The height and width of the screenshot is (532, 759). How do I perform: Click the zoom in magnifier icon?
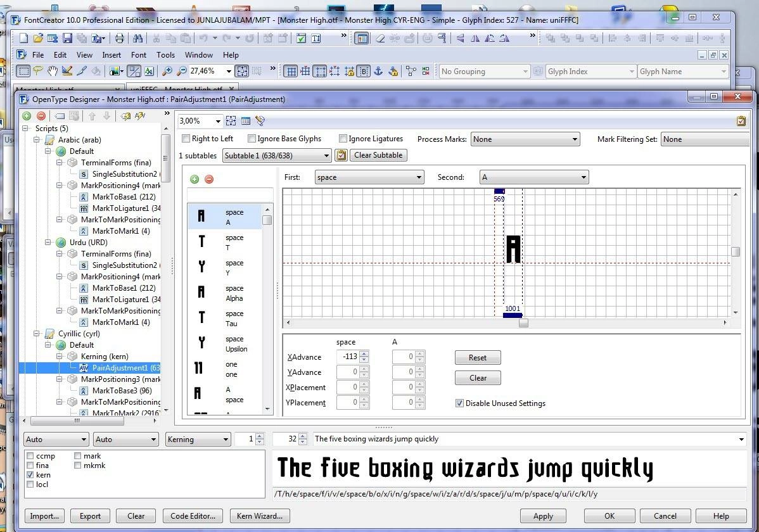(167, 71)
